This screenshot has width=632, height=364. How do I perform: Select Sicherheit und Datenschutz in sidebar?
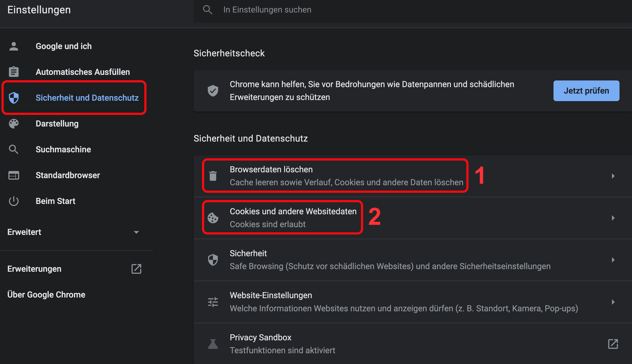[87, 98]
